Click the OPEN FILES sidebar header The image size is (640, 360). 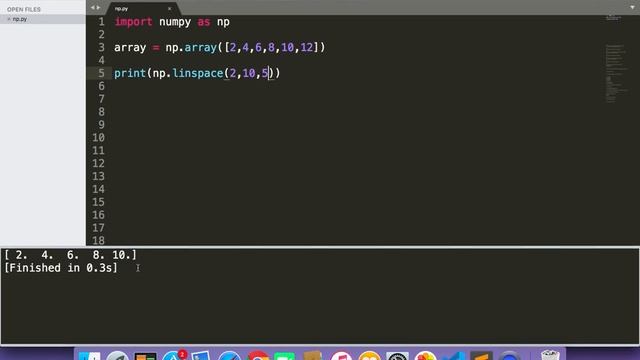[24, 9]
